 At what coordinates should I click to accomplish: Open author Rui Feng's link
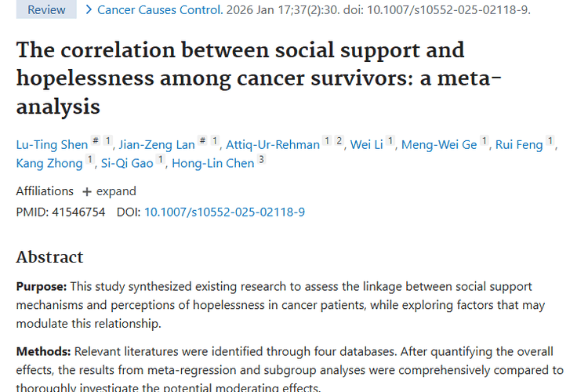pyautogui.click(x=519, y=144)
